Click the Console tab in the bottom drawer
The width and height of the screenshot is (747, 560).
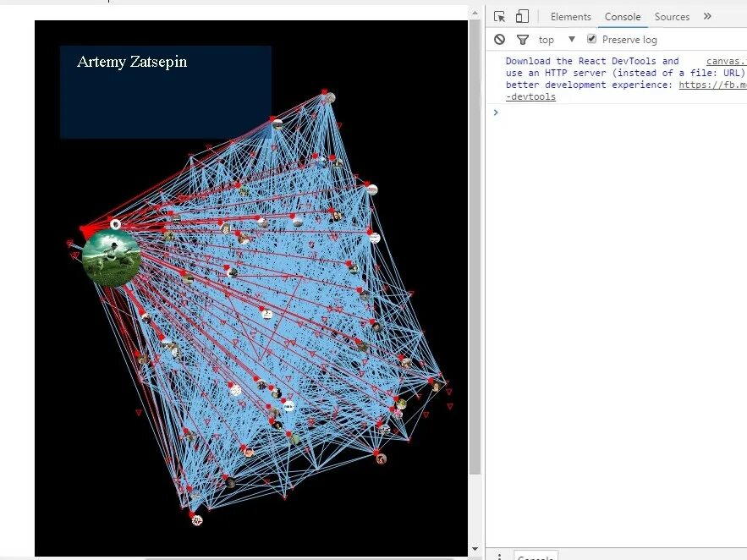pyautogui.click(x=536, y=557)
